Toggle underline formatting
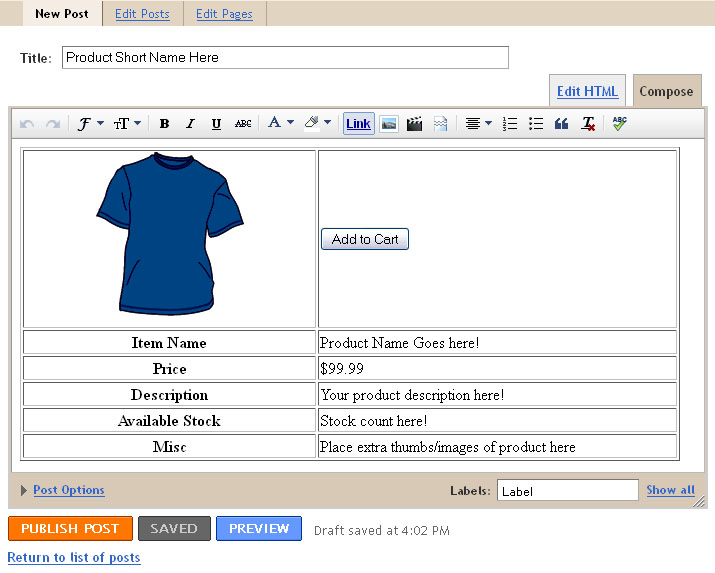Viewport: 715px width, 573px height. coord(216,124)
